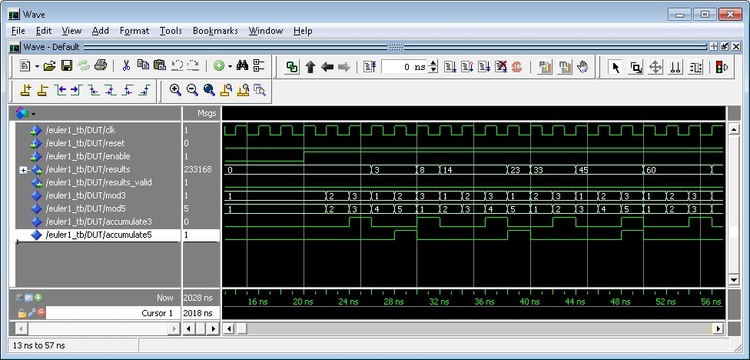
Task: Open the Edit menu
Action: 44,31
